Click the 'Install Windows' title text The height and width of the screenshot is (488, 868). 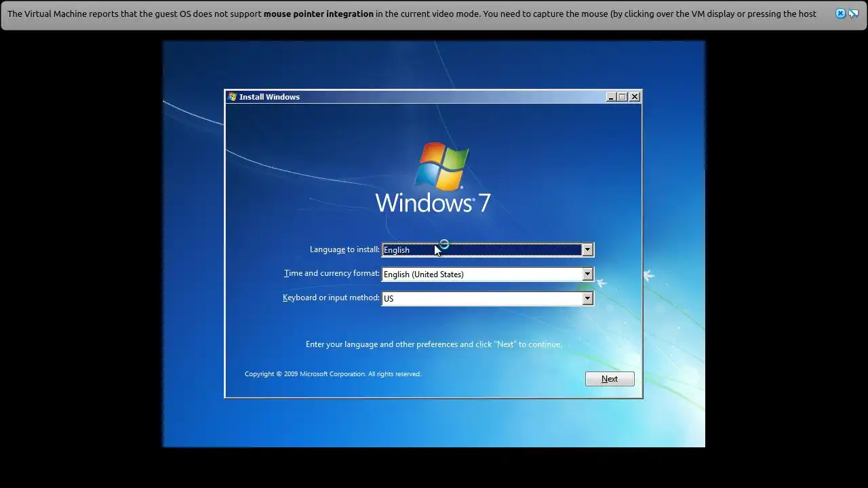pos(269,97)
